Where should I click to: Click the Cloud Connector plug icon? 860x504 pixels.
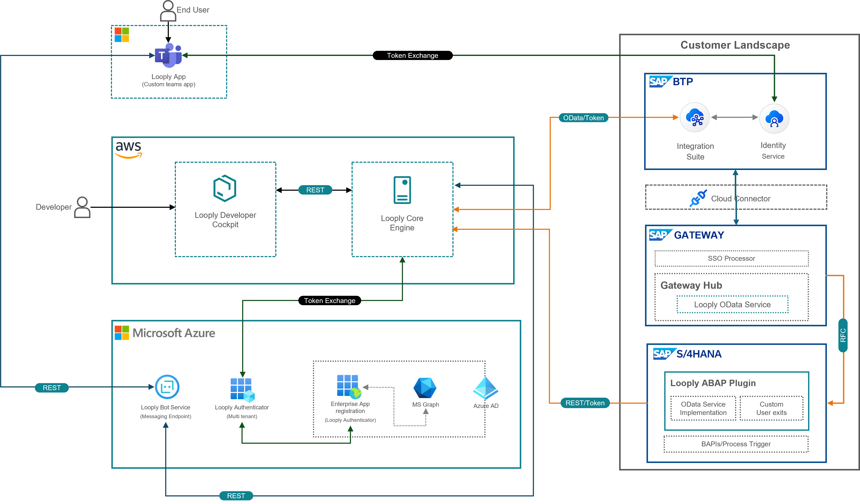[x=698, y=198]
